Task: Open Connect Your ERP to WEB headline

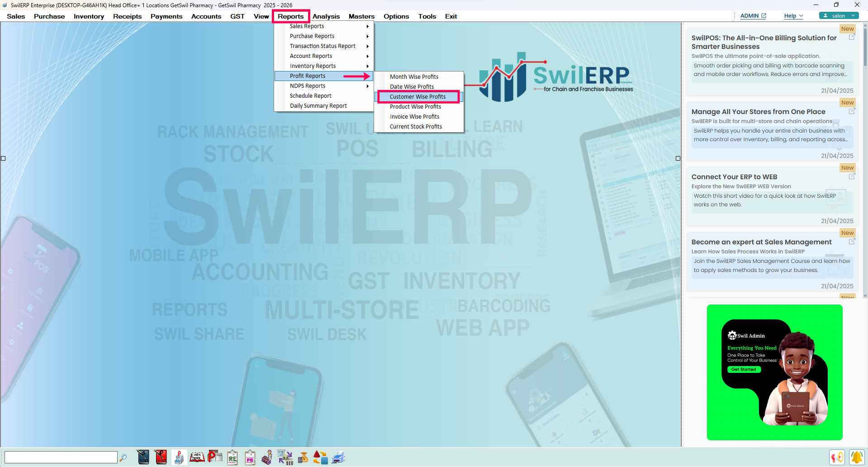Action: [x=734, y=176]
